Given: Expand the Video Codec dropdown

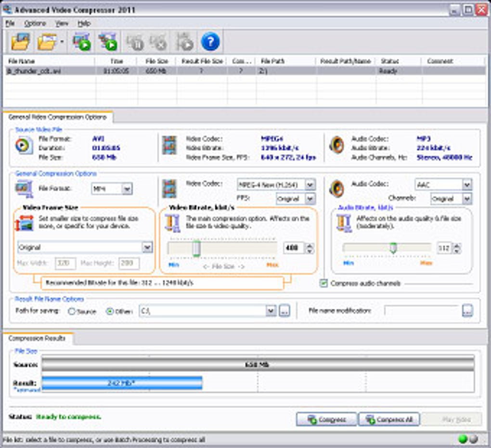Looking at the screenshot, I should point(310,184).
